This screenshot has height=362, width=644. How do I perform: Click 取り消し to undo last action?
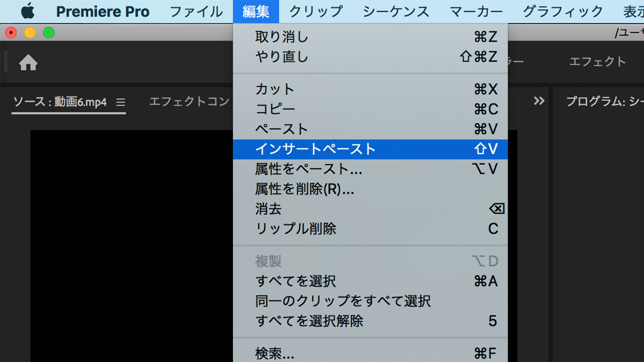pyautogui.click(x=281, y=37)
